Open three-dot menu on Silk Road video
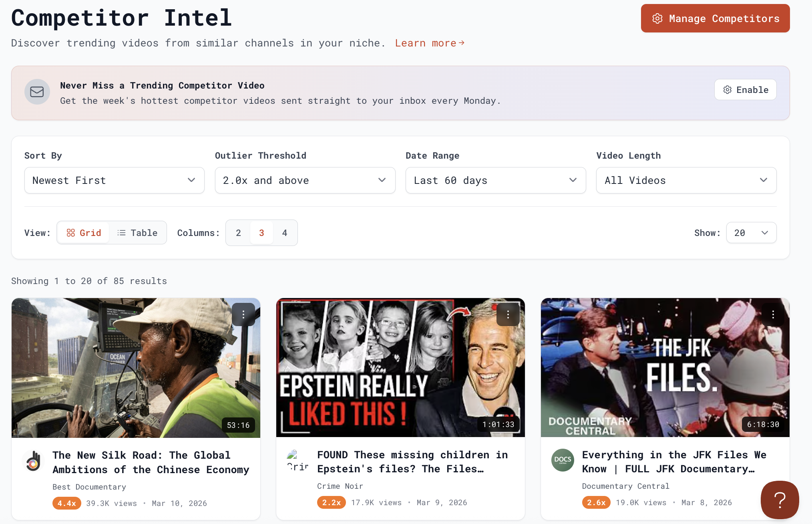 (243, 314)
